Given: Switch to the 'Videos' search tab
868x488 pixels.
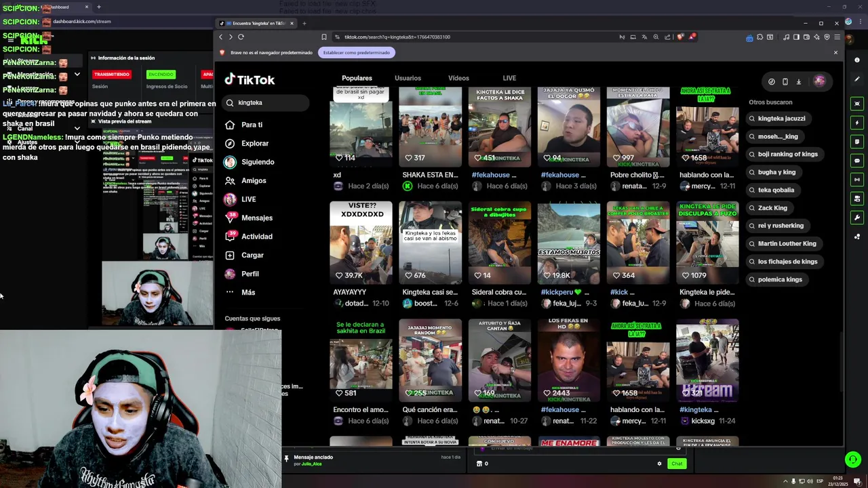Looking at the screenshot, I should pyautogui.click(x=458, y=78).
